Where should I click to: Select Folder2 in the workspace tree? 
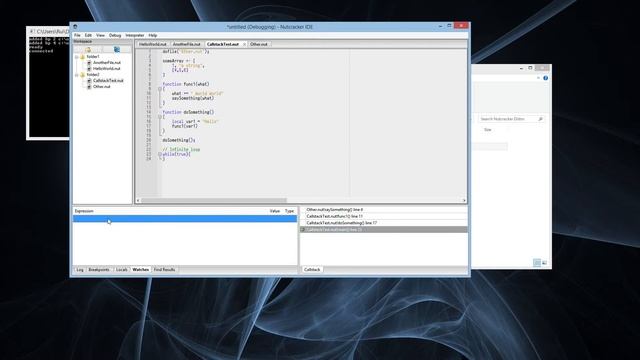point(93,75)
